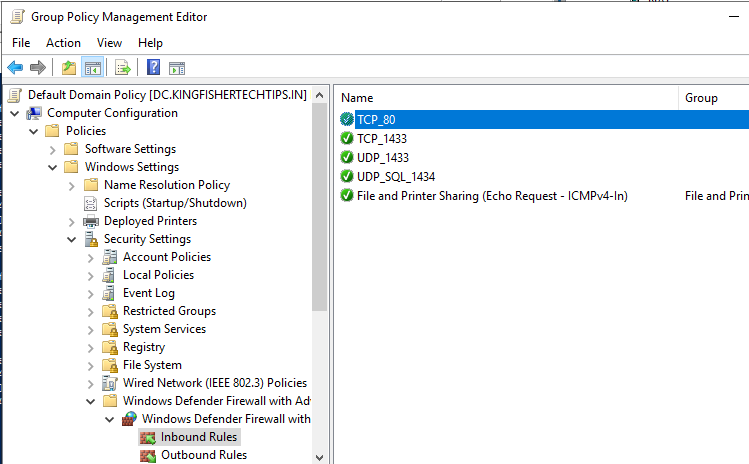Go up one level folder icon
Viewport: 749px width, 464px height.
[69, 68]
